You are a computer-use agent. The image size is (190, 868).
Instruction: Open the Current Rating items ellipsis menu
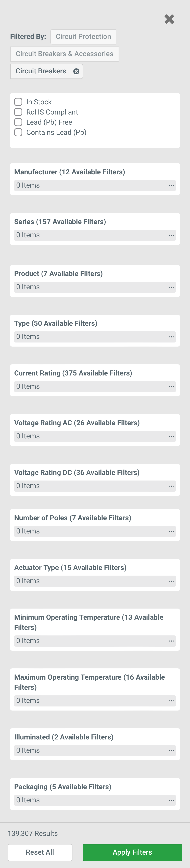pos(171,386)
